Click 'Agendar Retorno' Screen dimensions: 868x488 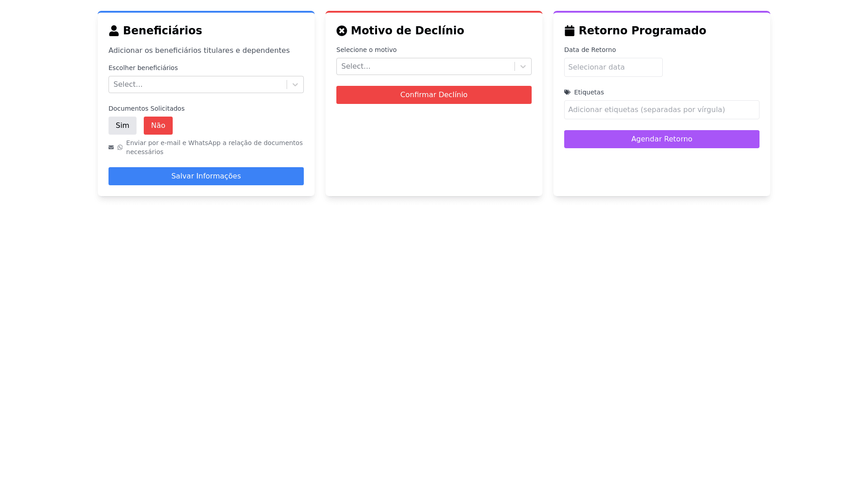(661, 139)
